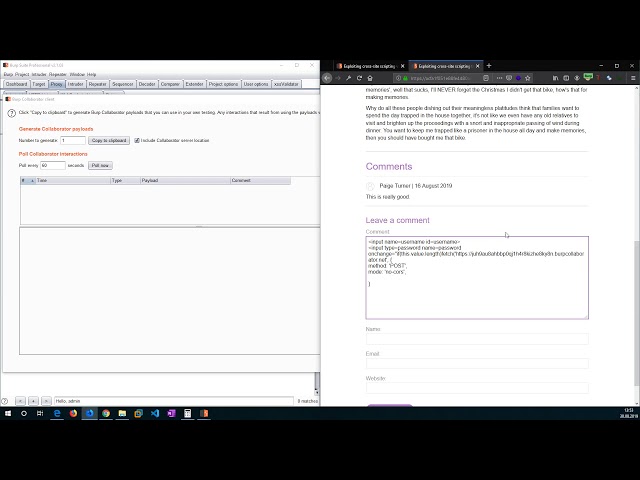Viewport: 640px width, 480px height.
Task: Switch to Dashboard tab
Action: point(16,84)
